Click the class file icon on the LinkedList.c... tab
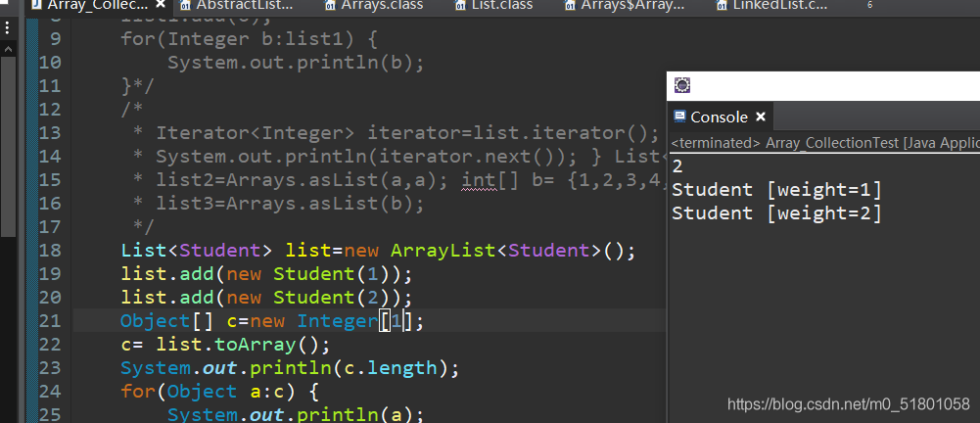Viewport: 980px width, 423px height. point(723,6)
